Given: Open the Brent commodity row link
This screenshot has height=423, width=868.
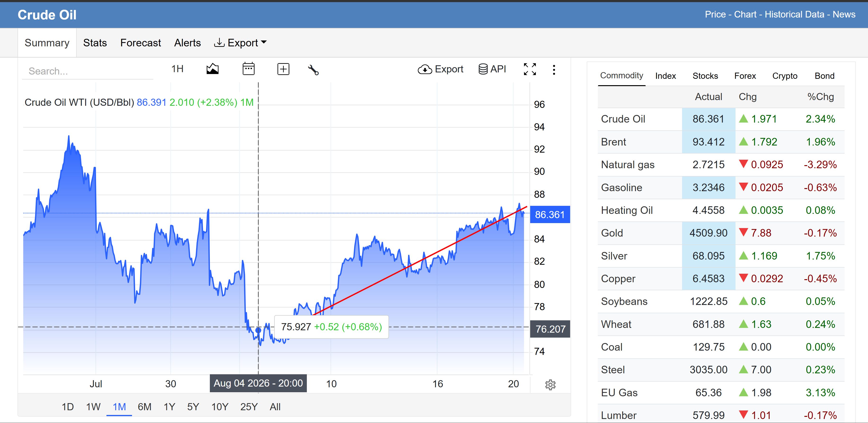Looking at the screenshot, I should click(613, 142).
